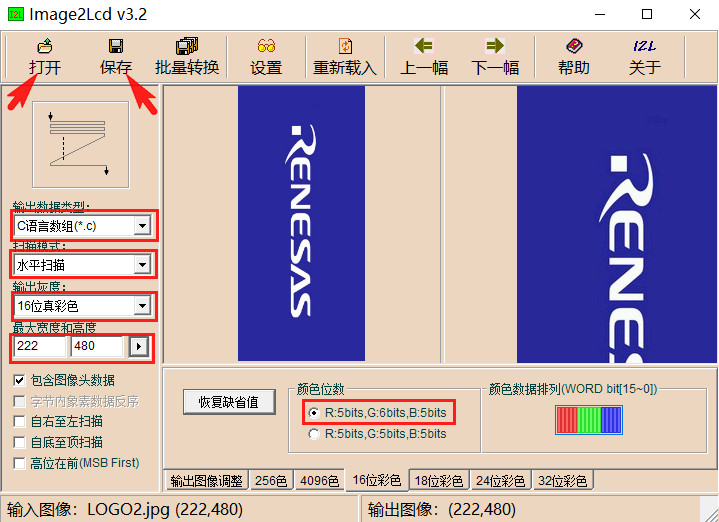
Task: Click the Image2Lcd title bar app icon
Action: (x=16, y=14)
